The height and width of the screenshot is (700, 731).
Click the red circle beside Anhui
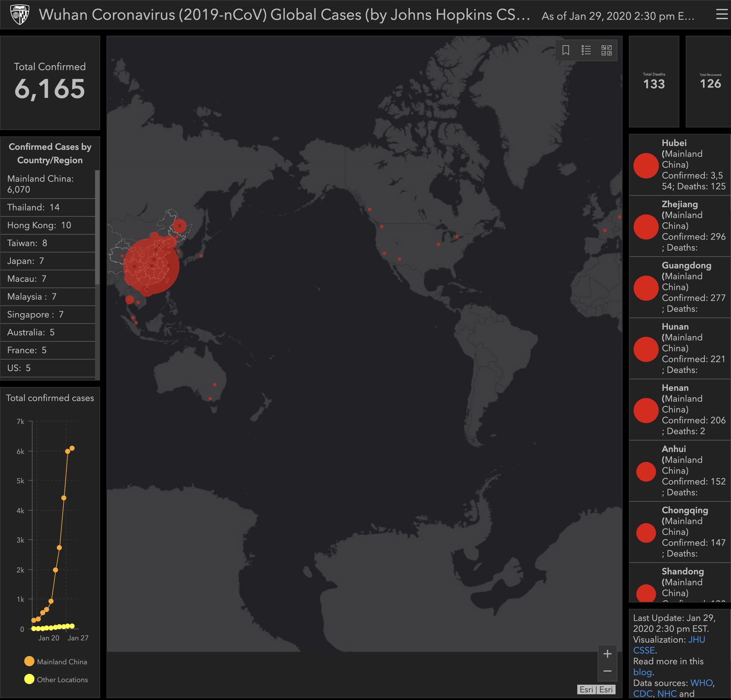click(x=646, y=471)
